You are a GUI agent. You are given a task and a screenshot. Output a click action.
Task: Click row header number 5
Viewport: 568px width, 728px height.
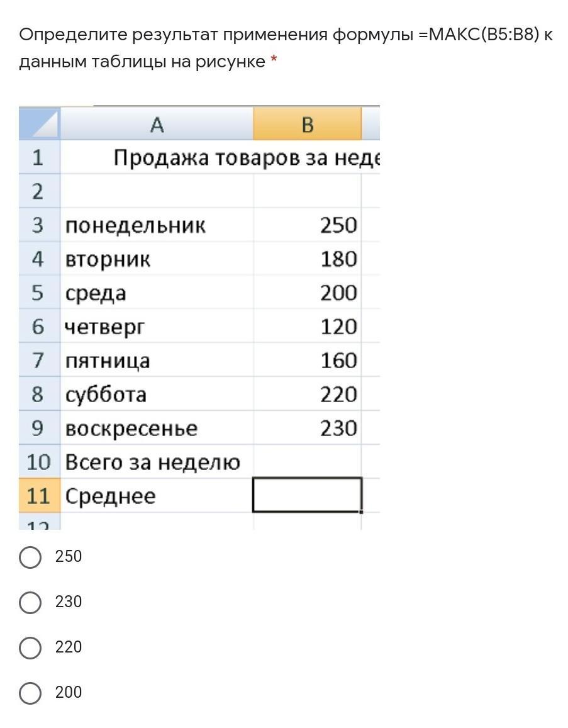coord(38,293)
